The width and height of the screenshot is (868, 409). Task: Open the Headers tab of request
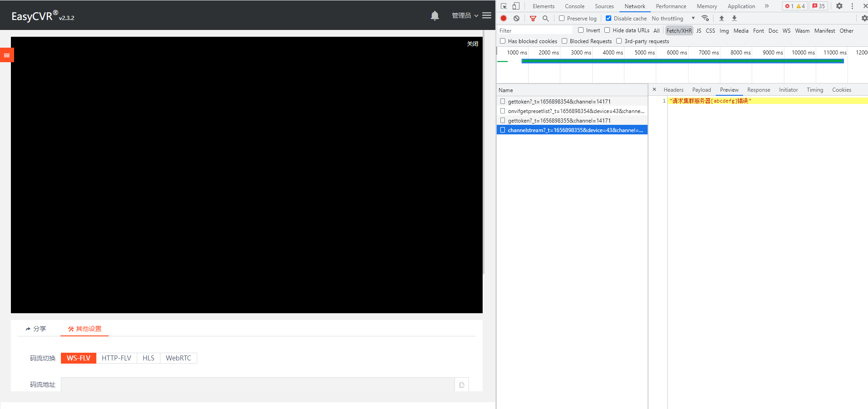[673, 90]
